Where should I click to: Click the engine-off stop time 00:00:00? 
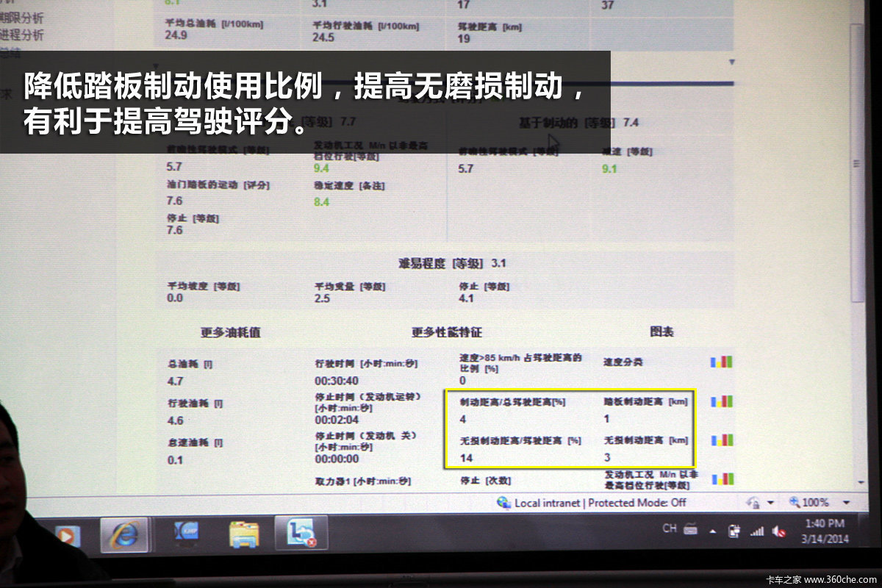[337, 459]
